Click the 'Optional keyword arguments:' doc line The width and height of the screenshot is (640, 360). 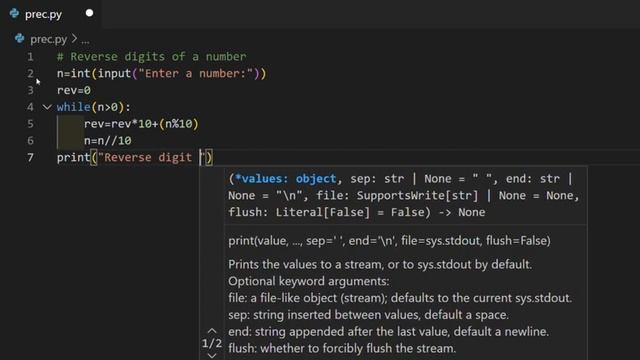[309, 281]
